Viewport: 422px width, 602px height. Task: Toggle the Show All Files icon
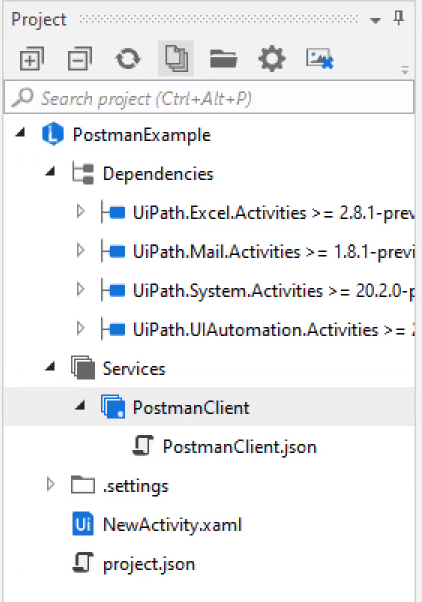click(176, 58)
